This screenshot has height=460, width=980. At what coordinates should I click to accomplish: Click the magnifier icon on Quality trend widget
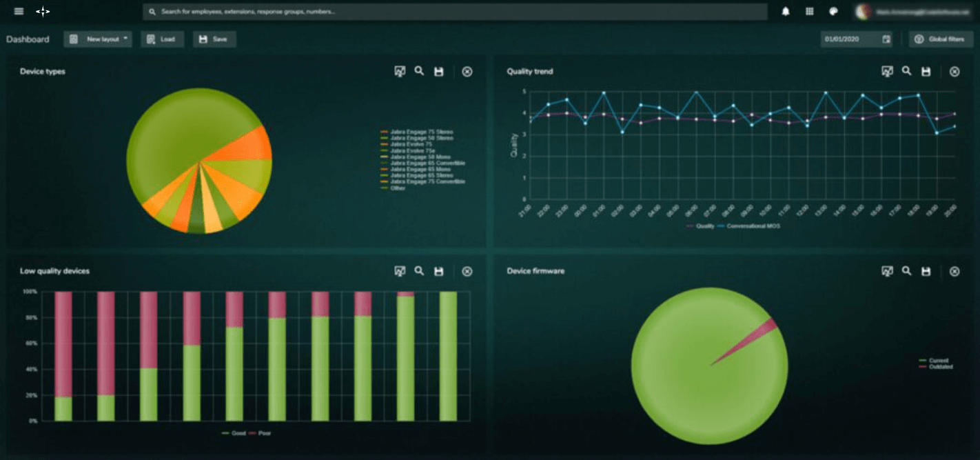click(x=906, y=71)
